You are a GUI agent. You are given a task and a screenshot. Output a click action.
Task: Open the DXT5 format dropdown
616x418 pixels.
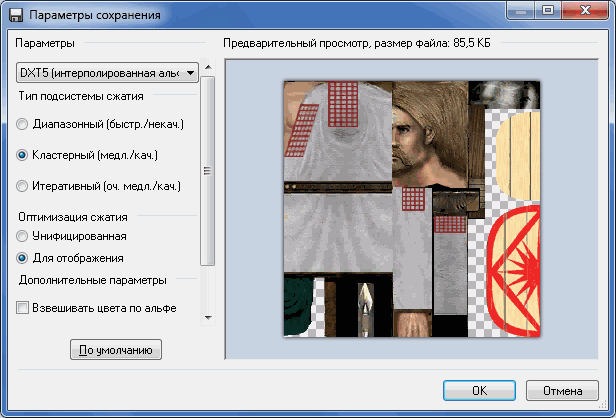click(107, 73)
